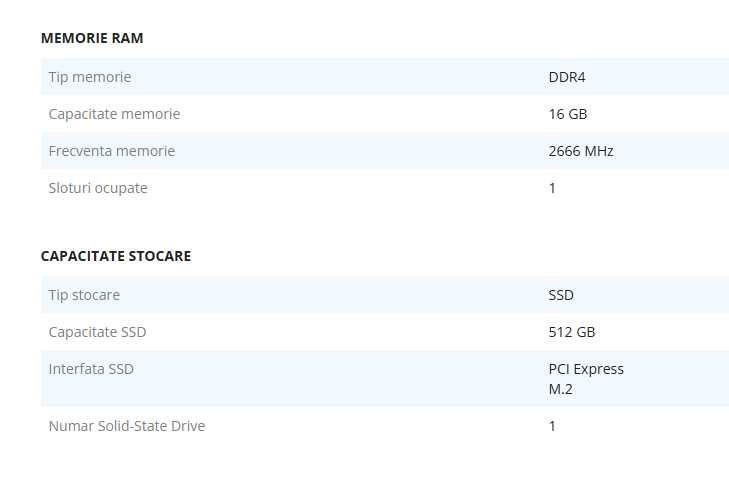Click the Numar Solid-State Drive value 1
The height and width of the screenshot is (477, 729).
[552, 426]
